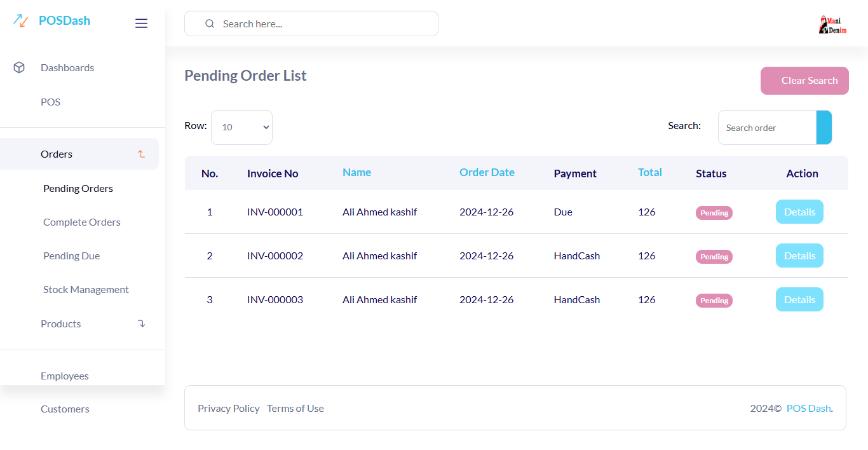Click Pending badge for INV-000003
The width and height of the screenshot is (868, 450).
click(x=714, y=301)
